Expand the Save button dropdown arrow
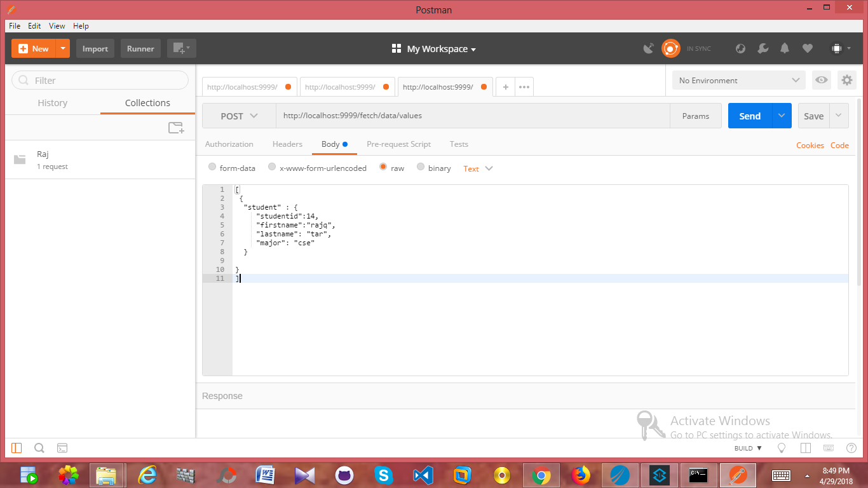 [x=839, y=116]
